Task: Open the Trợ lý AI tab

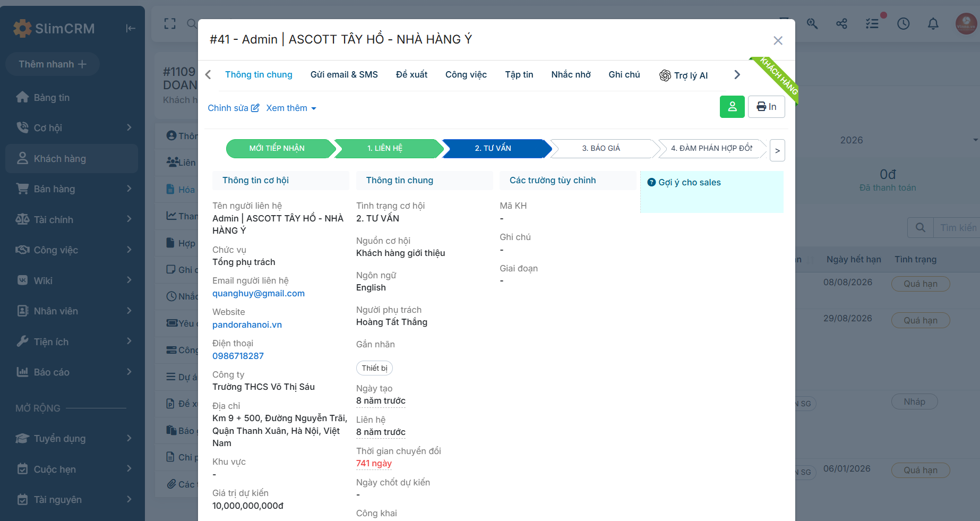Action: click(x=683, y=75)
